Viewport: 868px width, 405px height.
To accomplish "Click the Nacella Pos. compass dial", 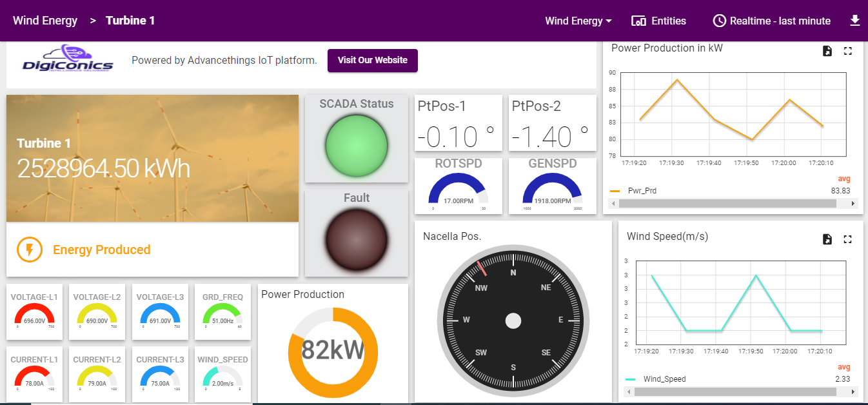I will 513,321.
